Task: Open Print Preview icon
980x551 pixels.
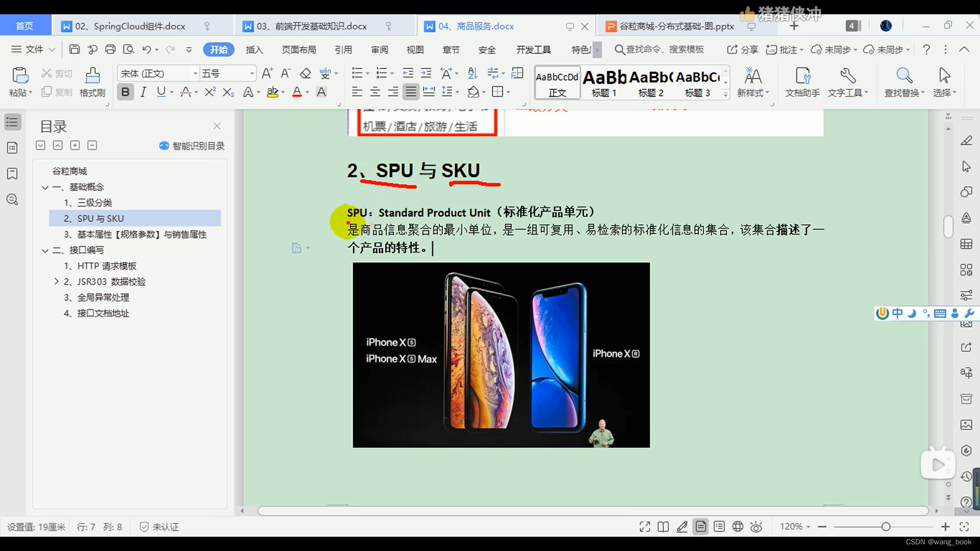Action: click(x=129, y=49)
